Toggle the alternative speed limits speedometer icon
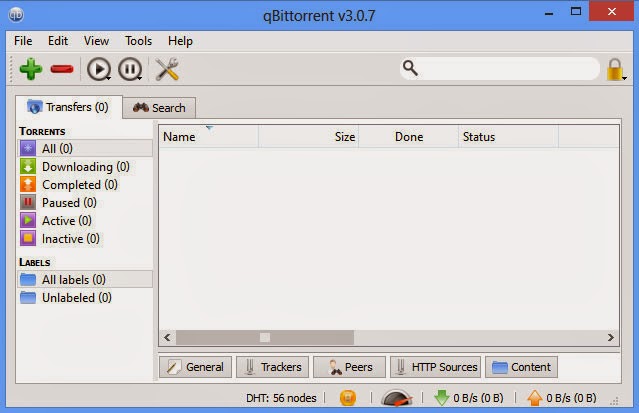This screenshot has height=413, width=639. 397,398
